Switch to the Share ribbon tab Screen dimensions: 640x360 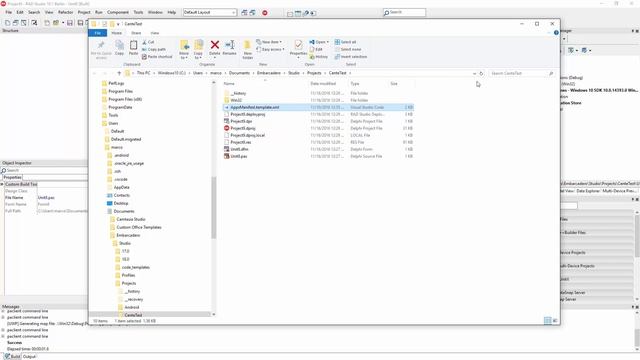click(x=136, y=33)
